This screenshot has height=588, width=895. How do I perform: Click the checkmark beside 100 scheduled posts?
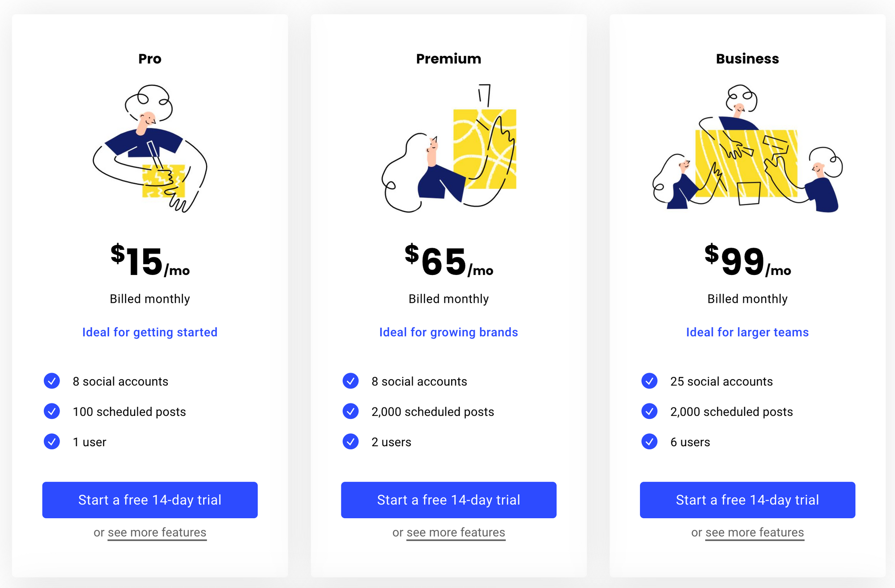pyautogui.click(x=52, y=411)
